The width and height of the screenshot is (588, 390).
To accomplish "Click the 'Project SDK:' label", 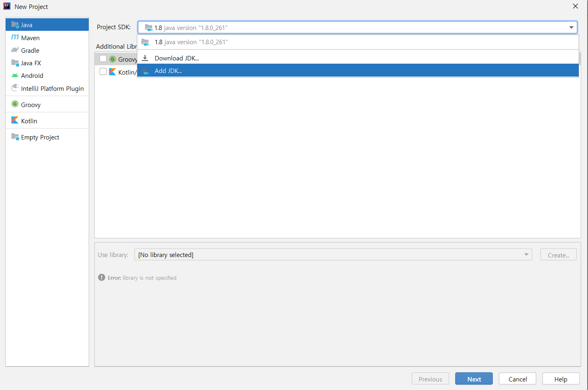I will [114, 27].
